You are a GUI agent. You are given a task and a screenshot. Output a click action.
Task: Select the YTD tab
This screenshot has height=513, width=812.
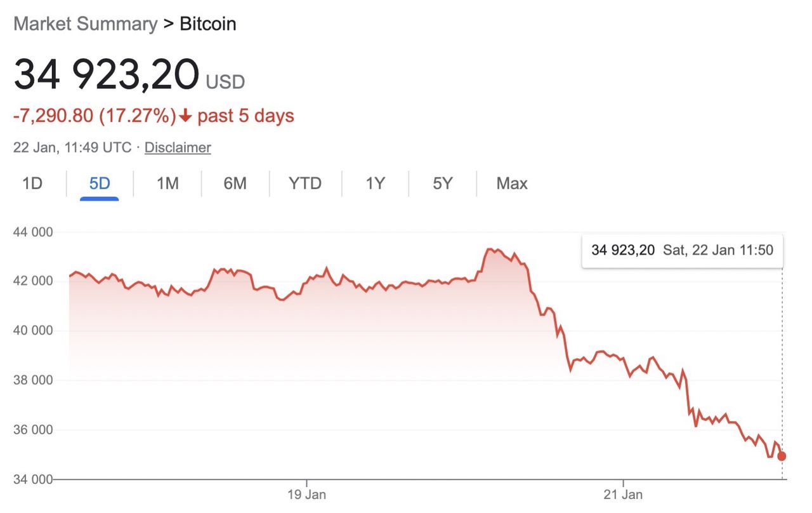pyautogui.click(x=305, y=183)
